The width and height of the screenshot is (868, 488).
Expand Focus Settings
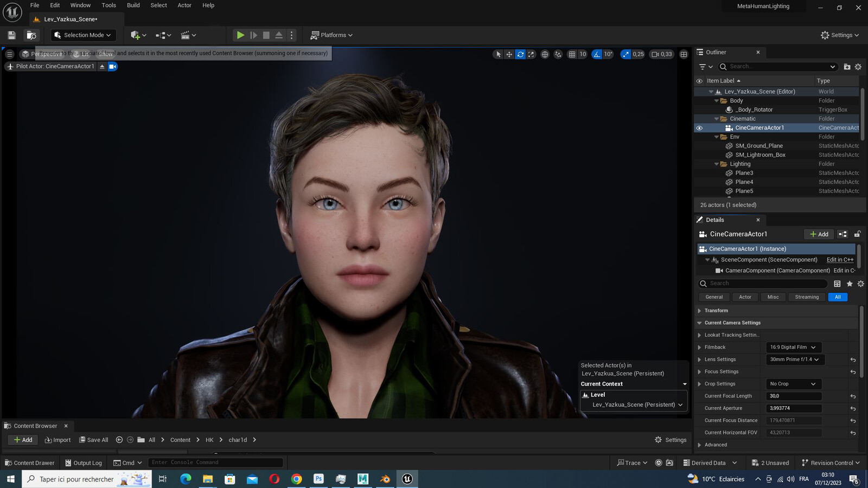pyautogui.click(x=699, y=372)
